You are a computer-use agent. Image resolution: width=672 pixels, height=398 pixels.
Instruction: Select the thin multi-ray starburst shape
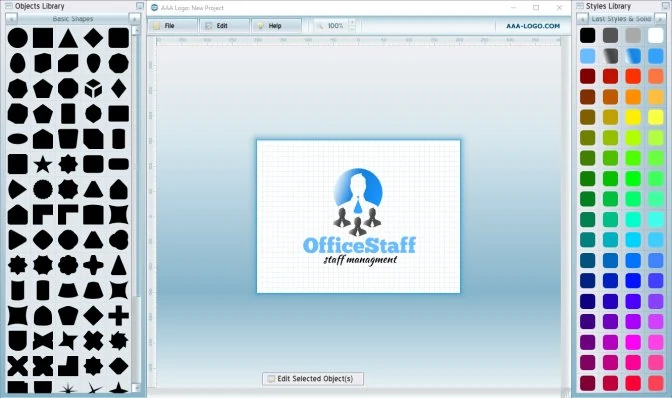(68, 388)
